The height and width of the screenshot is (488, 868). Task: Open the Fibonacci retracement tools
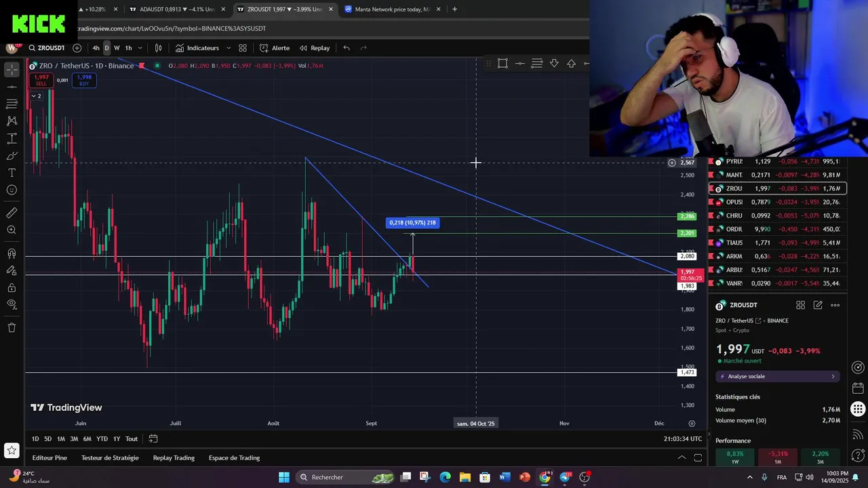[x=12, y=104]
